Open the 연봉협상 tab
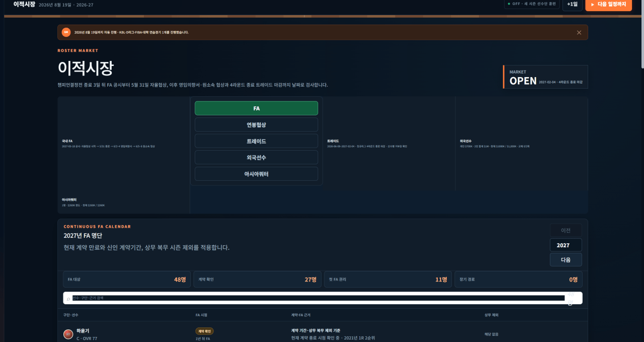Viewport: 644px width, 342px height. tap(257, 125)
